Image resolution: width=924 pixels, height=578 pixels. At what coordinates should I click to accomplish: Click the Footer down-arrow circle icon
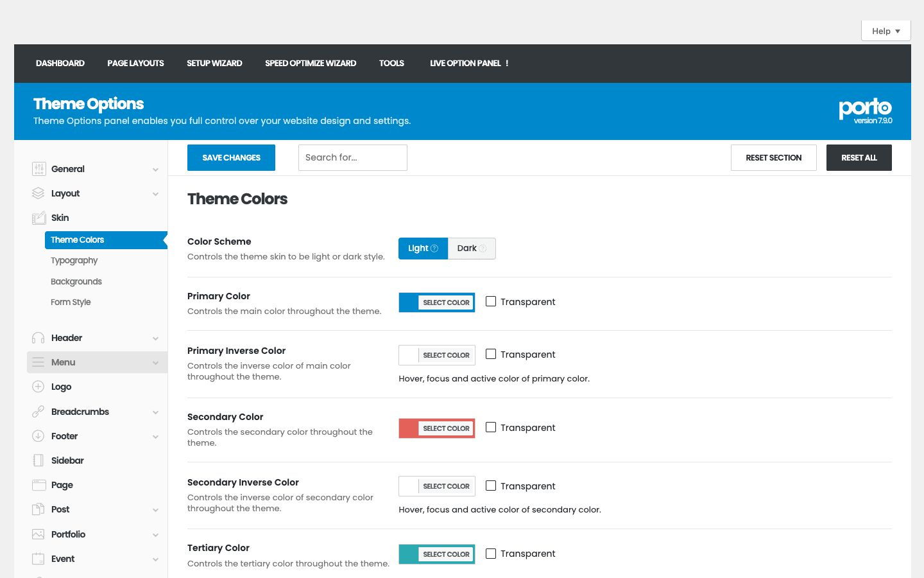click(x=38, y=436)
